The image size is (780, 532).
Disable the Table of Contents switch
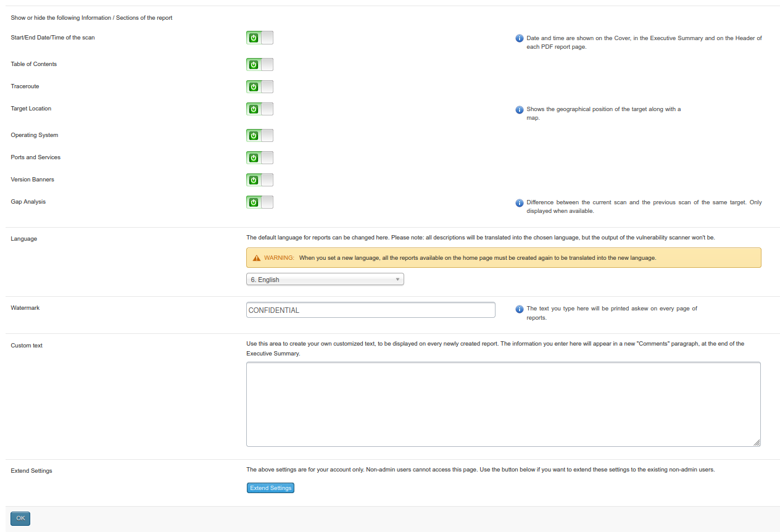point(260,64)
